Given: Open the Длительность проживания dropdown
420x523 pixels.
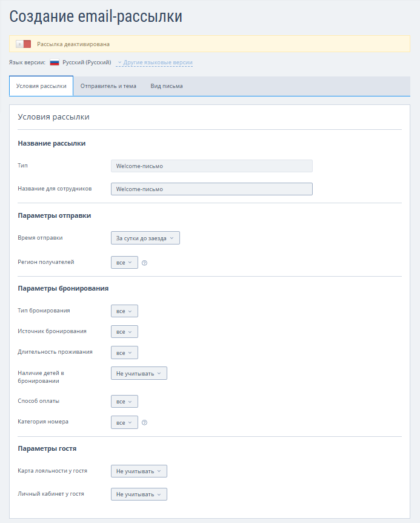Looking at the screenshot, I should pos(124,353).
